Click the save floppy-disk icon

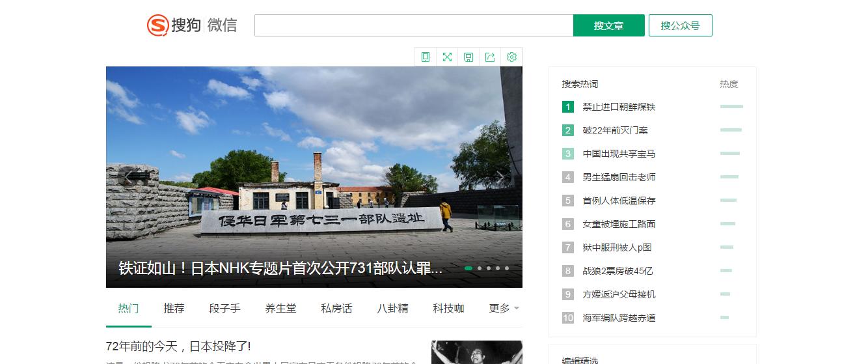[x=468, y=57]
